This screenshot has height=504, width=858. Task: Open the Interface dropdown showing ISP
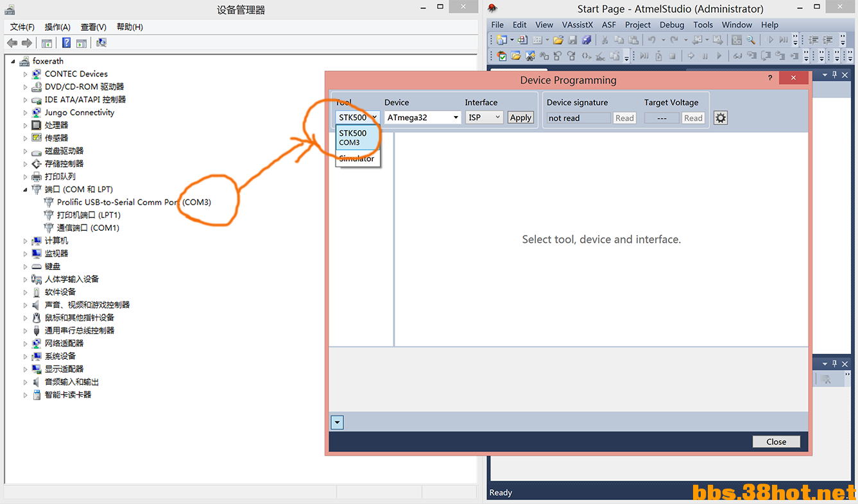484,117
